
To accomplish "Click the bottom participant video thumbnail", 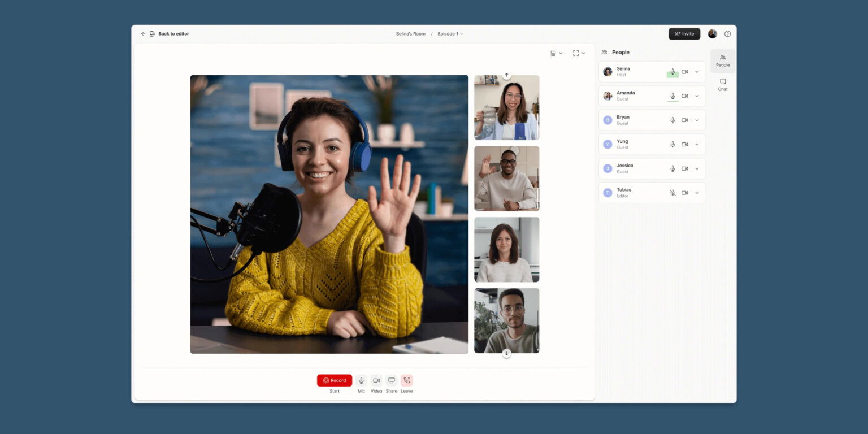I will (506, 320).
